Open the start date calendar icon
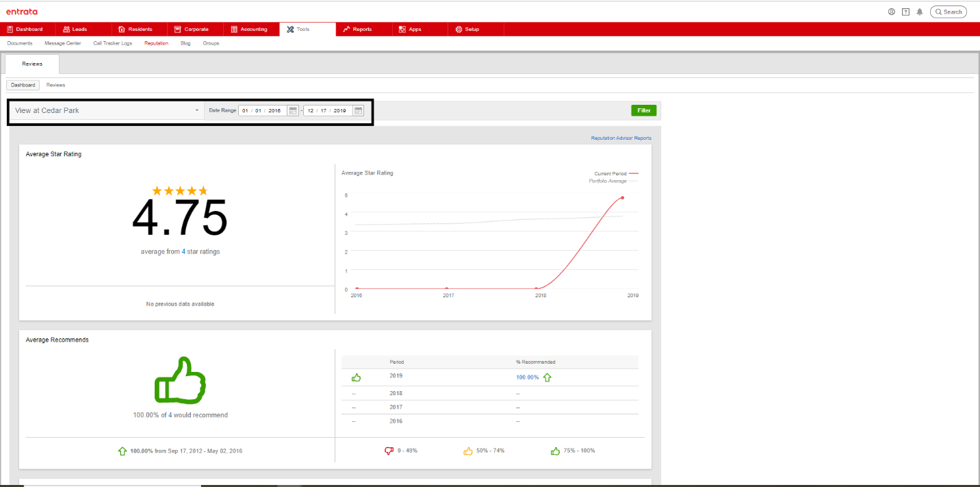980x487 pixels. (x=293, y=110)
